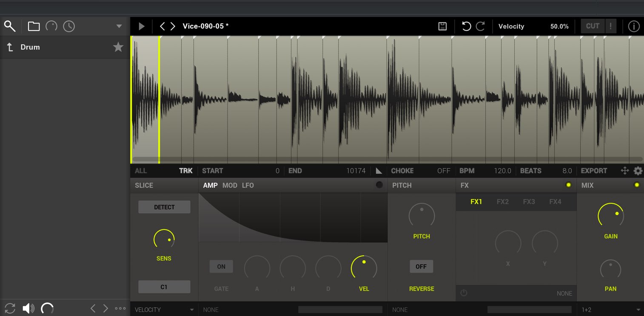The height and width of the screenshot is (316, 644).
Task: Click the DETECT slice button
Action: [x=164, y=207]
